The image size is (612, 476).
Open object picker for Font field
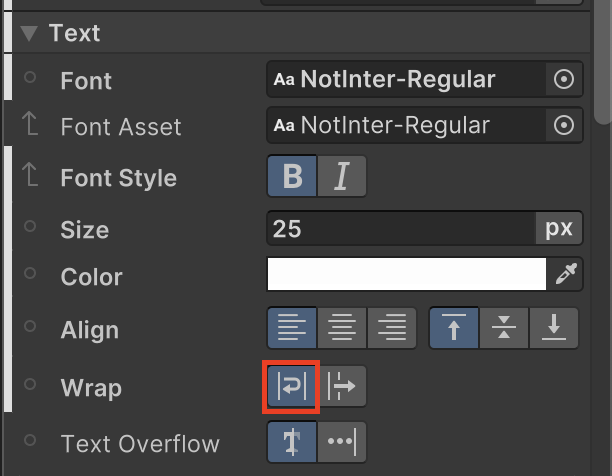point(564,79)
